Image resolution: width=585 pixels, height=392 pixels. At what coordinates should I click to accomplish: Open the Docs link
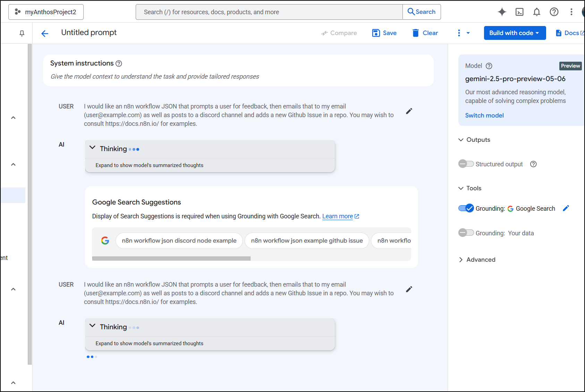click(570, 33)
